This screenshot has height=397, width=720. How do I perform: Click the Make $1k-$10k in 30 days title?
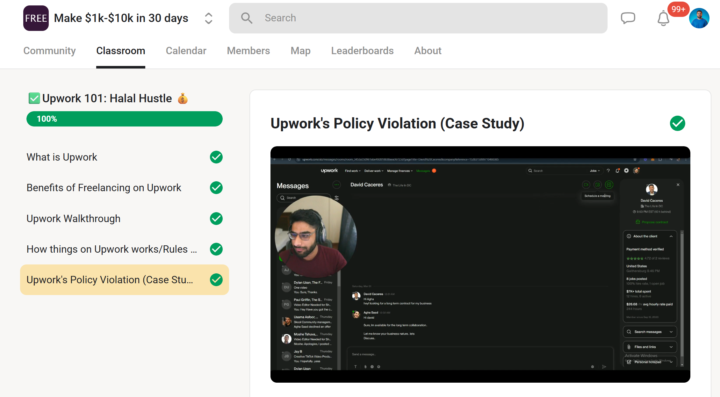121,18
